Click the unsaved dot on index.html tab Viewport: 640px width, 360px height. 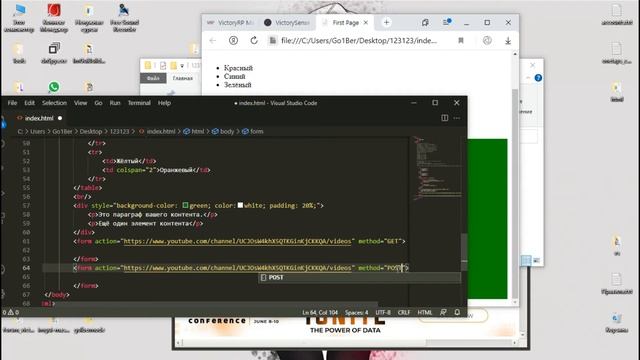click(x=60, y=118)
